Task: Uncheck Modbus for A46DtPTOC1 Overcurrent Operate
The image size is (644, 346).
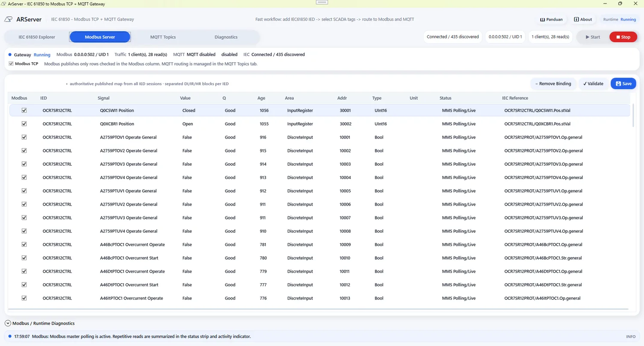Action: click(x=24, y=271)
